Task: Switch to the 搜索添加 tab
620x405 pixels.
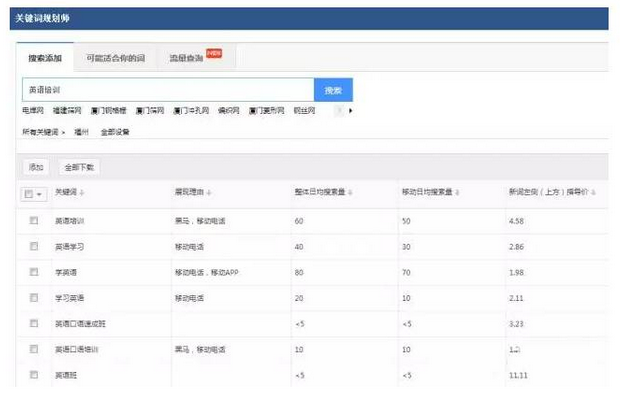Action: [x=45, y=58]
